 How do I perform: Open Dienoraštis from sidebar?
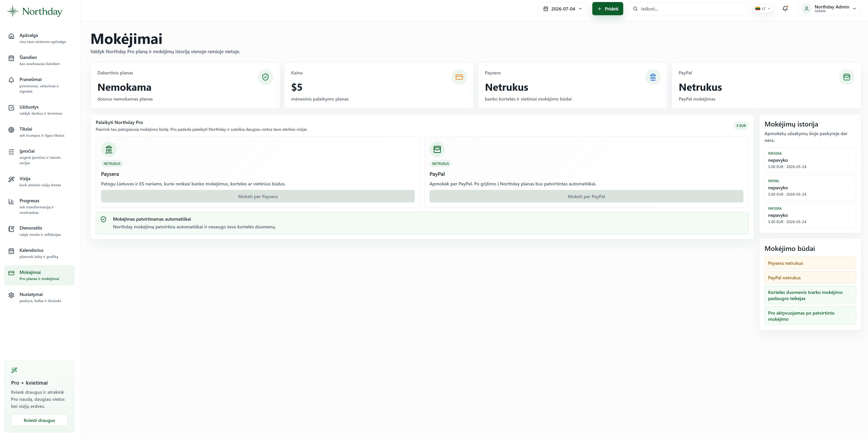(x=39, y=231)
